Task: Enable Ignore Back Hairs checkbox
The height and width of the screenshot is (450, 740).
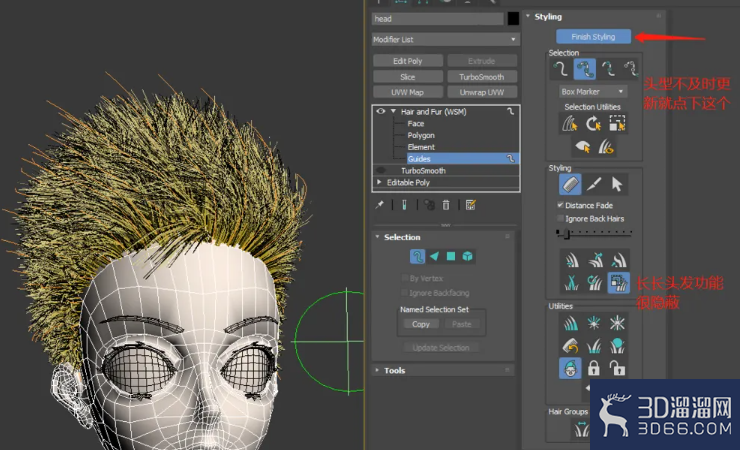Action: (561, 218)
